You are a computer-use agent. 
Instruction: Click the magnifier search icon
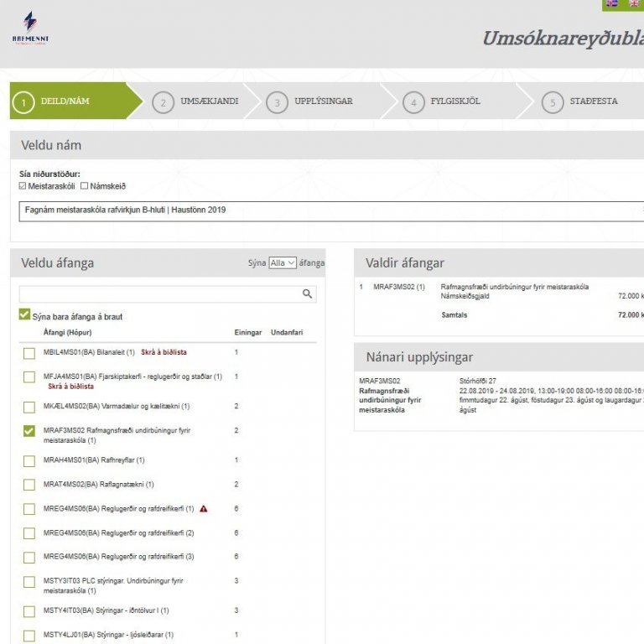coord(308,294)
